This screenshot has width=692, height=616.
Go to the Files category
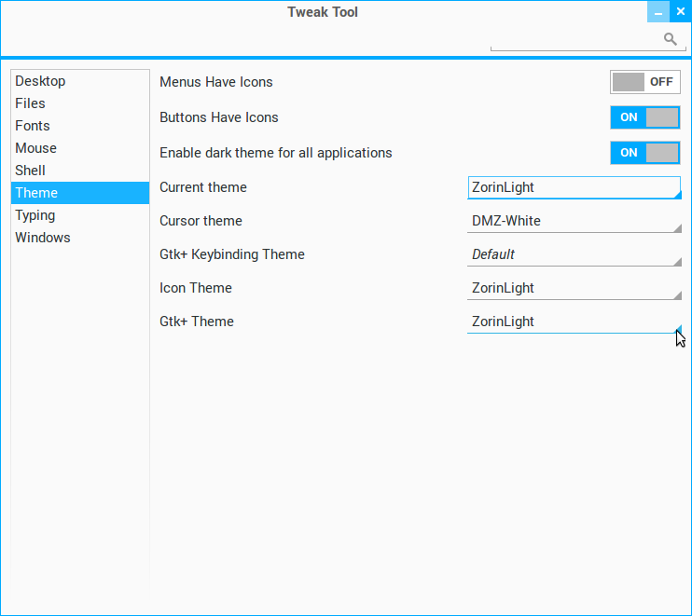click(x=30, y=103)
